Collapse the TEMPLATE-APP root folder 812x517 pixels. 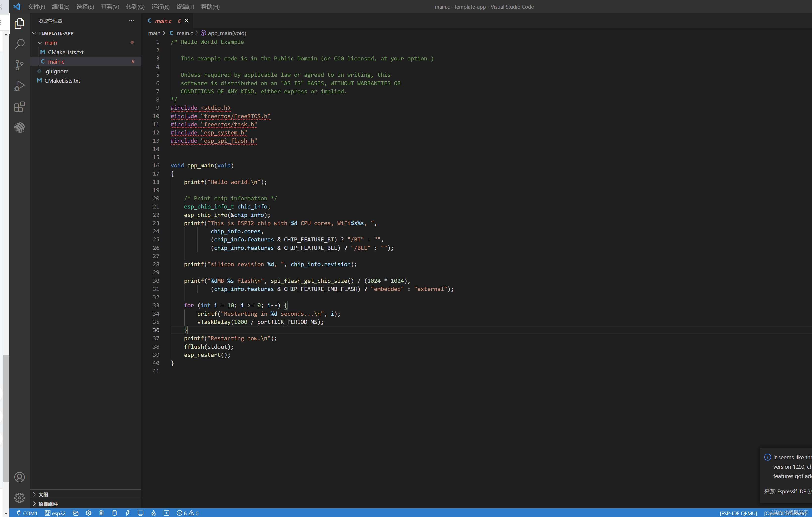tap(34, 33)
